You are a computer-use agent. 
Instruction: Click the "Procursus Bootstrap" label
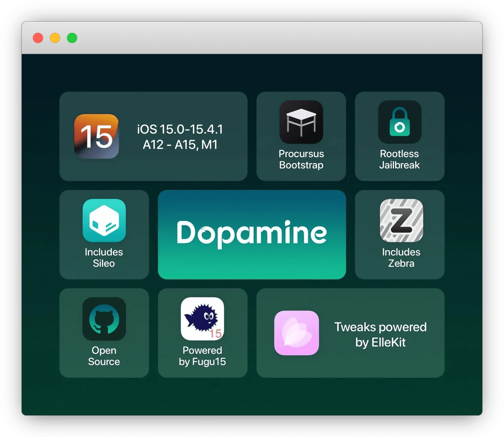click(x=301, y=159)
